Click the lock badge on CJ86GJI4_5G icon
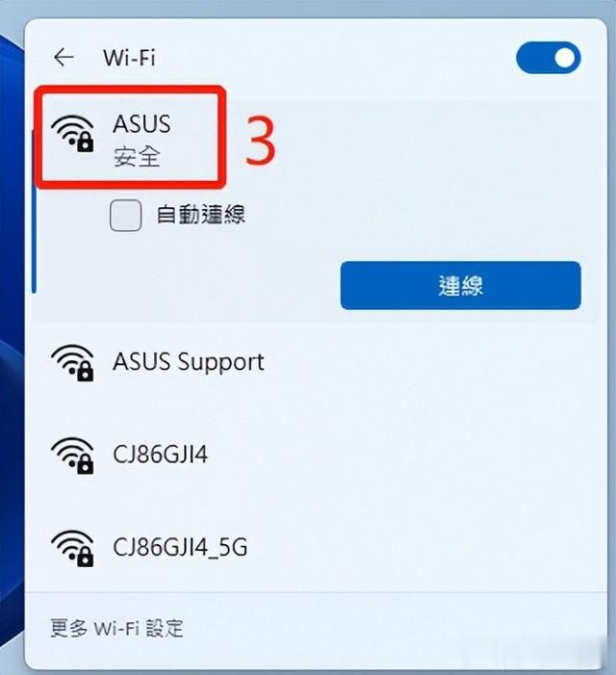616x675 pixels. [85, 558]
